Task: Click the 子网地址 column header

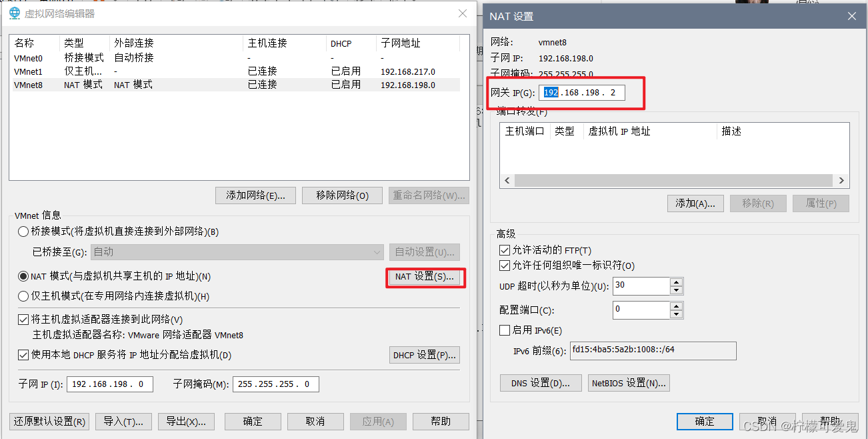Action: (417, 43)
